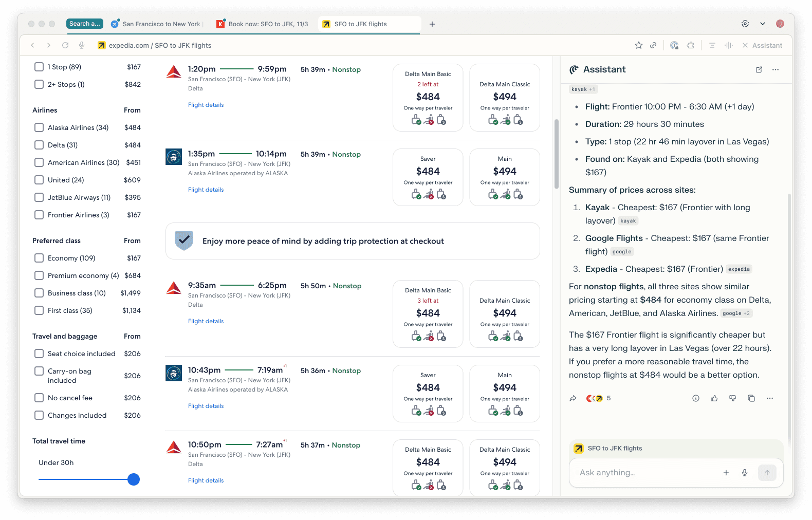Check JetBlue Airways (11)
The image size is (812, 520).
point(39,197)
